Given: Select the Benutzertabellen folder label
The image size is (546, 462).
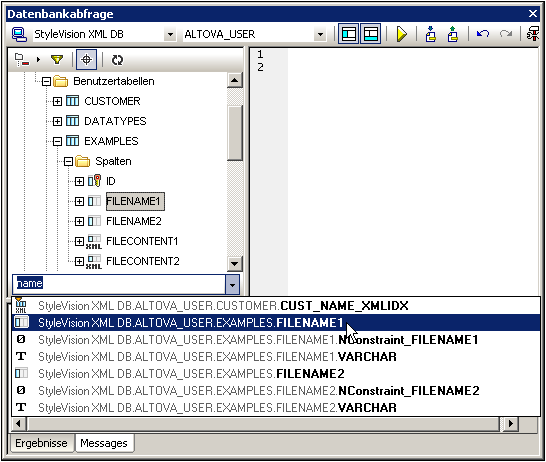Looking at the screenshot, I should [114, 81].
